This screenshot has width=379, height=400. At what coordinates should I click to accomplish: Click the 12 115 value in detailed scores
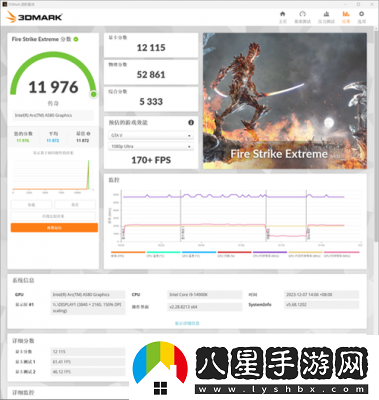[x=88, y=352]
